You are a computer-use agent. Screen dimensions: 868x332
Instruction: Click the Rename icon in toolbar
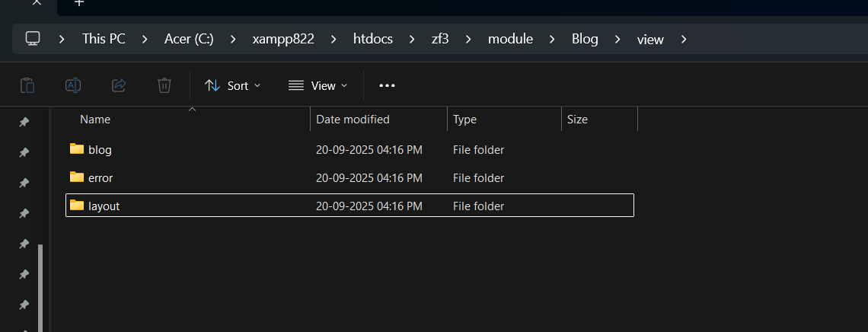pos(73,85)
